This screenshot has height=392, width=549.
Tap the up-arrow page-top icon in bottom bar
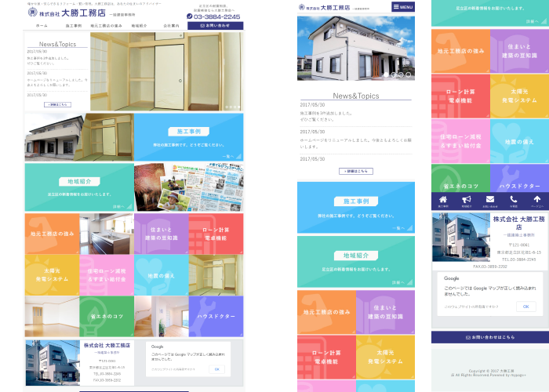coord(536,199)
